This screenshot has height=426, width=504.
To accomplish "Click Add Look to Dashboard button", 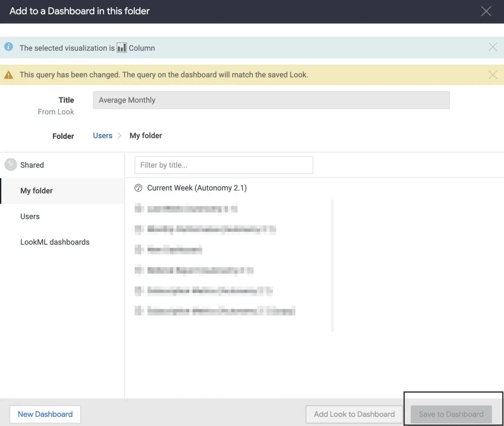I will click(354, 414).
